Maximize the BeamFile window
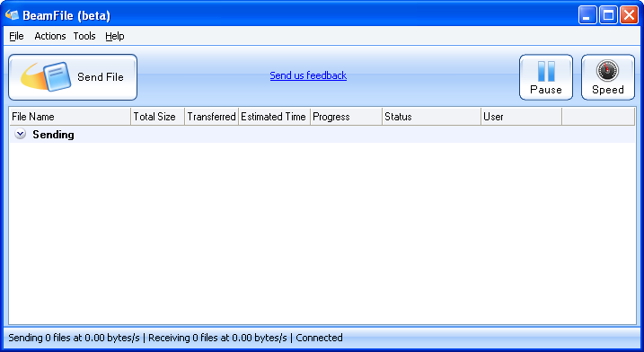 [x=608, y=15]
